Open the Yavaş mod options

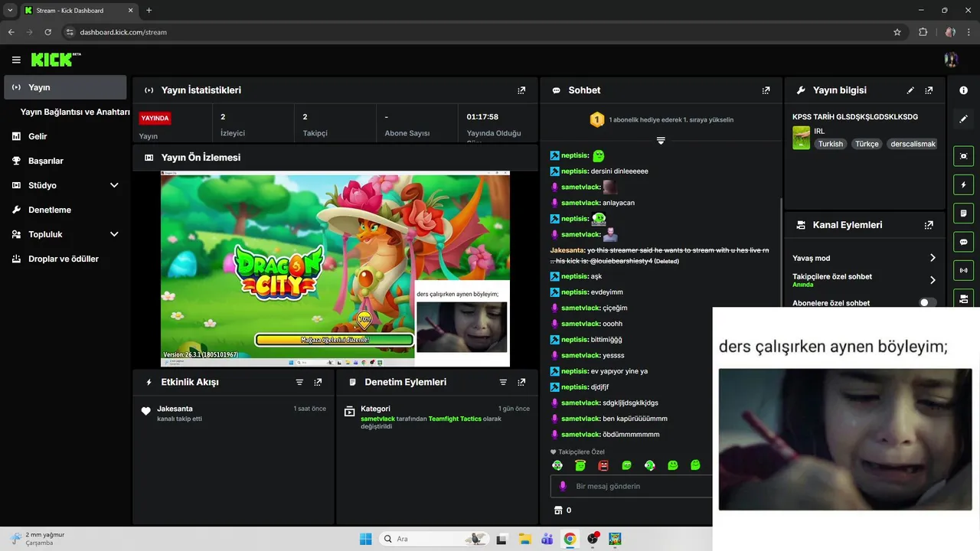click(x=865, y=258)
